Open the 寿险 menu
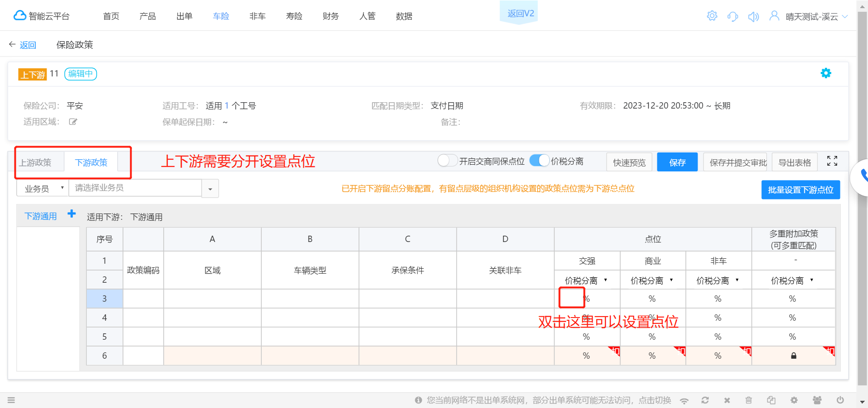Screen dimensions: 868x408 point(294,16)
